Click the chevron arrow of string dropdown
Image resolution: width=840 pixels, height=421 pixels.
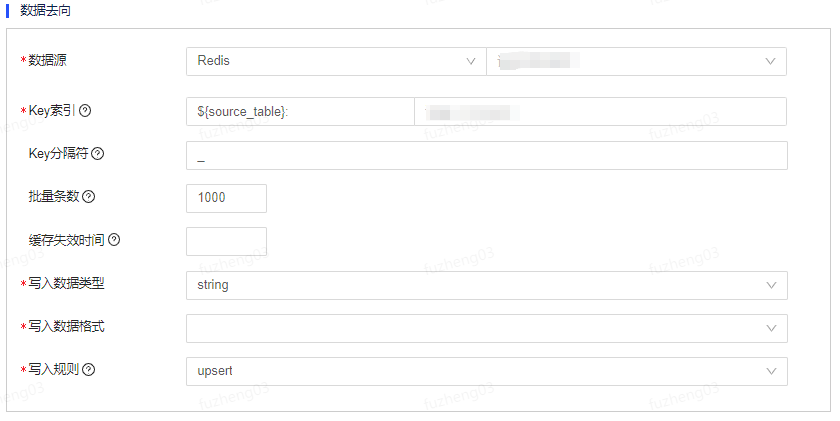point(771,285)
